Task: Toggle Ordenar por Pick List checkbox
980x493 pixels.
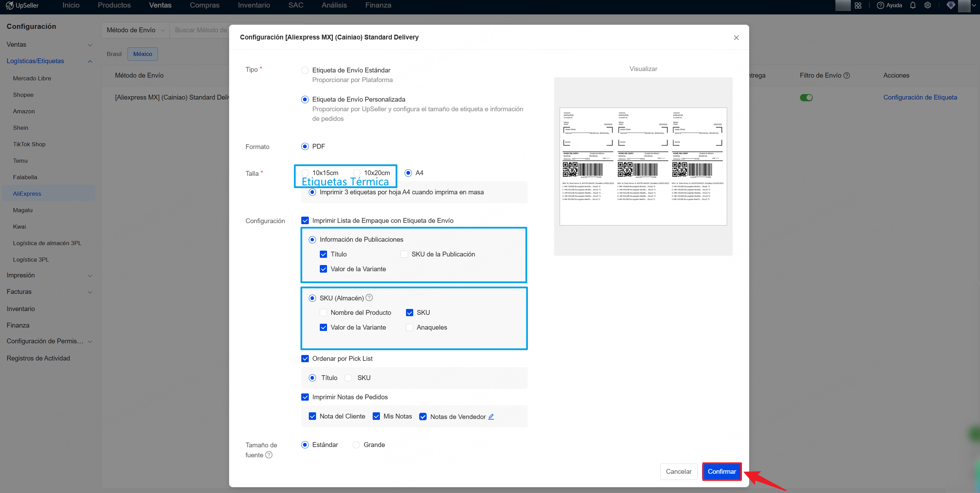Action: pos(305,358)
